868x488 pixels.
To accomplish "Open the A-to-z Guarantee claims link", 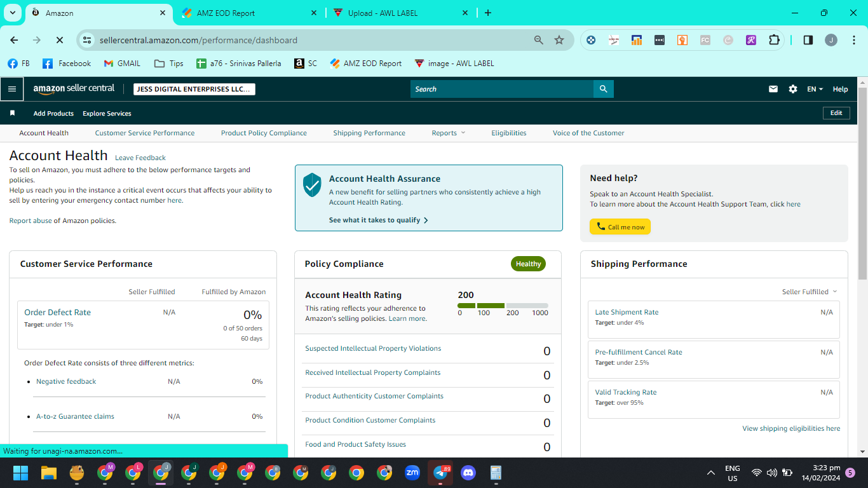I will 75,416.
